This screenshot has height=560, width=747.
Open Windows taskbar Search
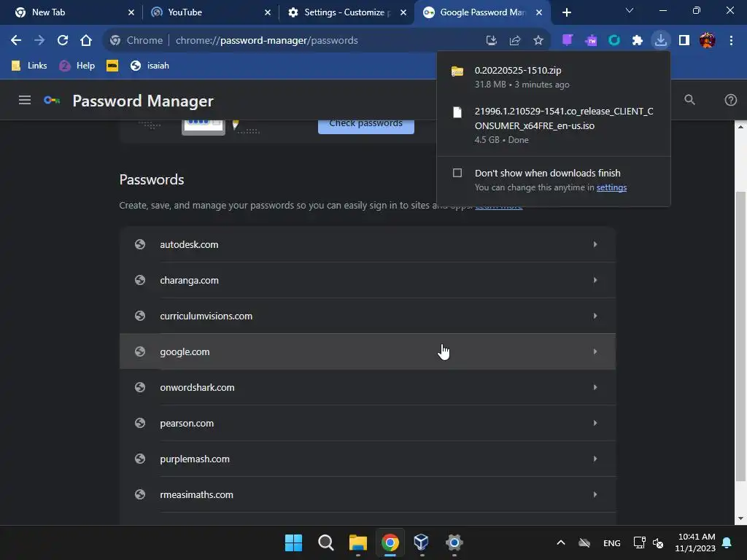326,542
